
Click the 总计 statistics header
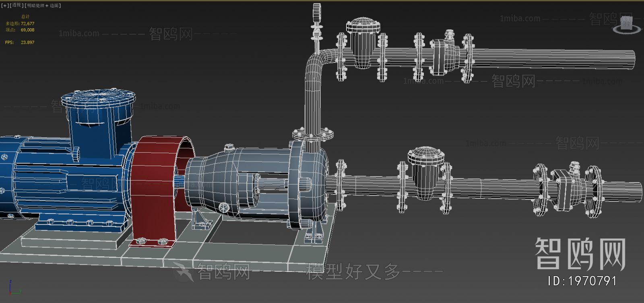(x=25, y=17)
